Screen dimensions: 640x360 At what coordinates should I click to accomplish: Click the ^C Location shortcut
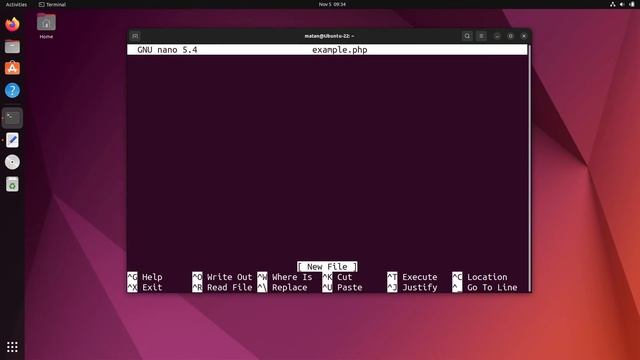[x=480, y=277]
